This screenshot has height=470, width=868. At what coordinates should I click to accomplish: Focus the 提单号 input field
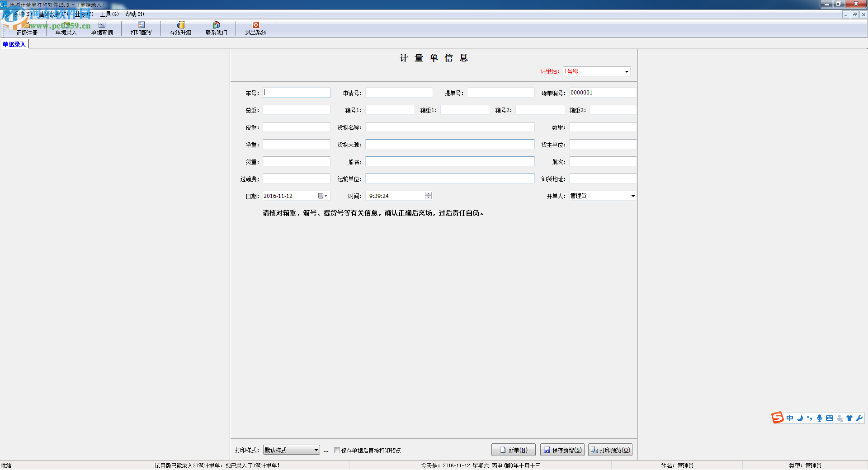[x=501, y=93]
